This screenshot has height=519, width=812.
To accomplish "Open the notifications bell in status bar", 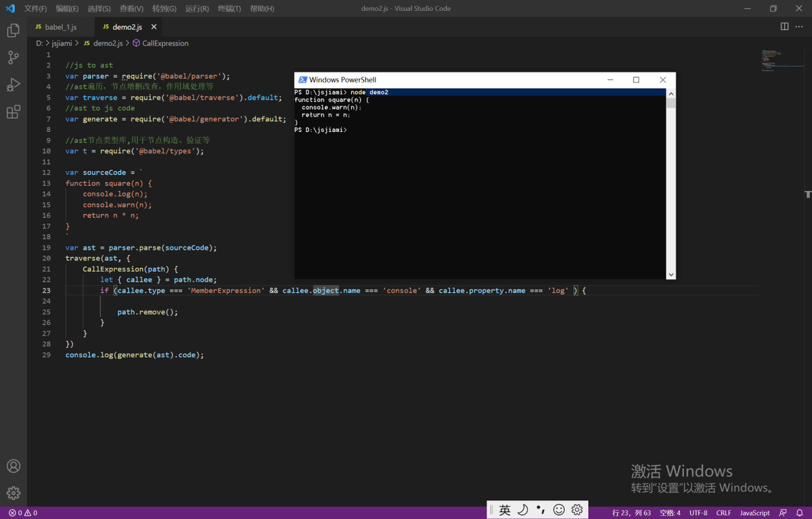I will click(x=799, y=513).
